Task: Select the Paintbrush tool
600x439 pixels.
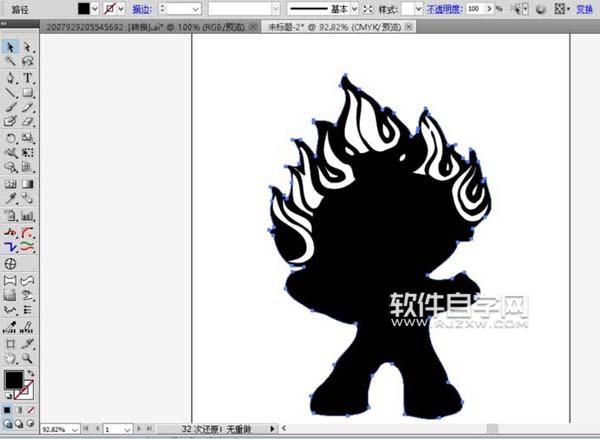Action: click(10, 107)
